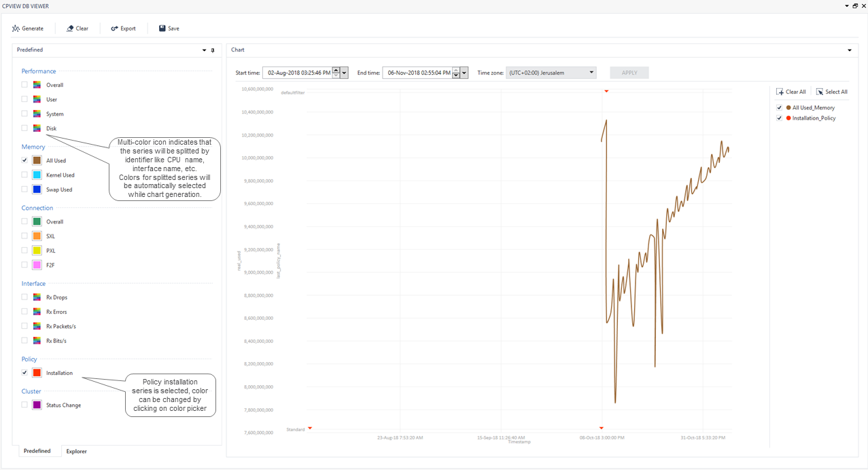Collapse the Chart panel using its chevron

click(x=848, y=50)
